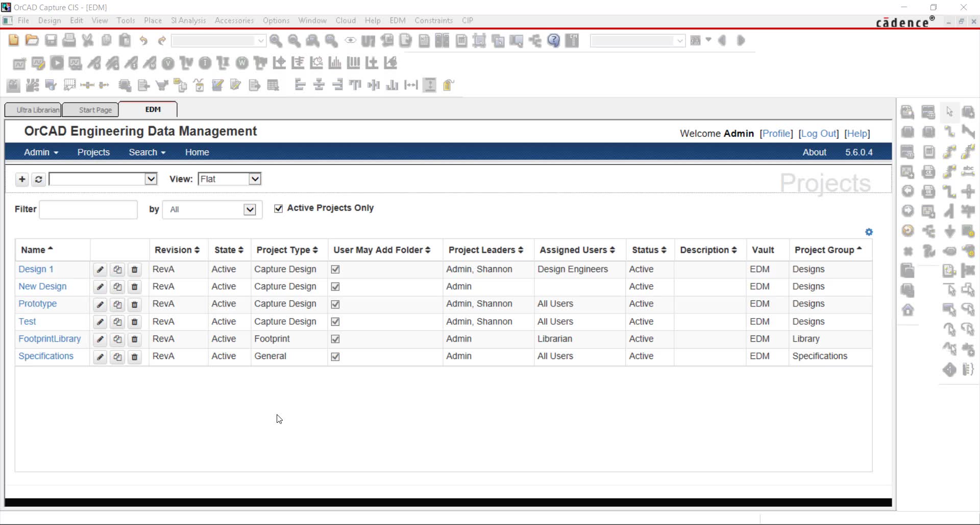Screen dimensions: 980x525
Task: Add a new project with the plus icon
Action: pos(22,179)
